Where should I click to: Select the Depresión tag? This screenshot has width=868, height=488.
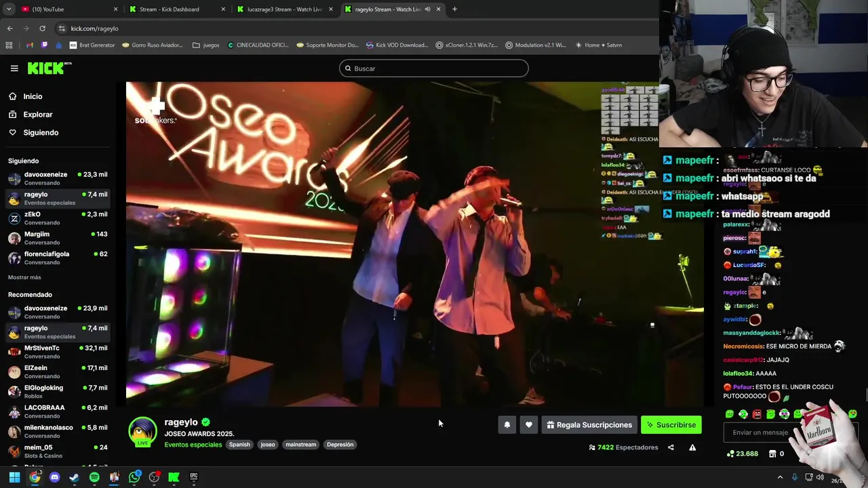click(x=340, y=445)
